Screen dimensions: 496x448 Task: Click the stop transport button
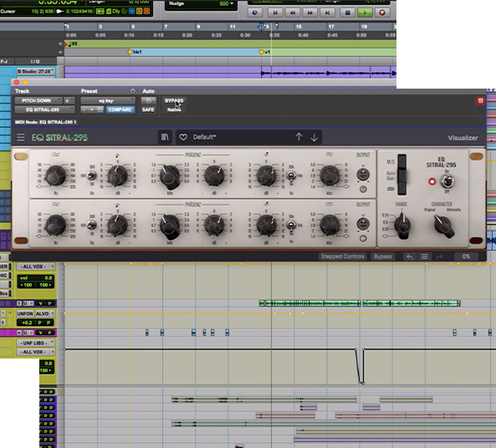point(347,13)
